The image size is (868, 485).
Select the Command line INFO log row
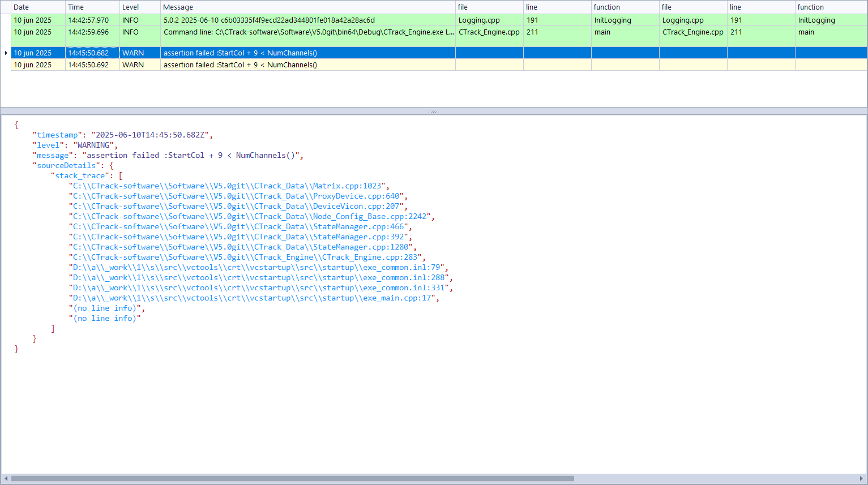tap(308, 32)
